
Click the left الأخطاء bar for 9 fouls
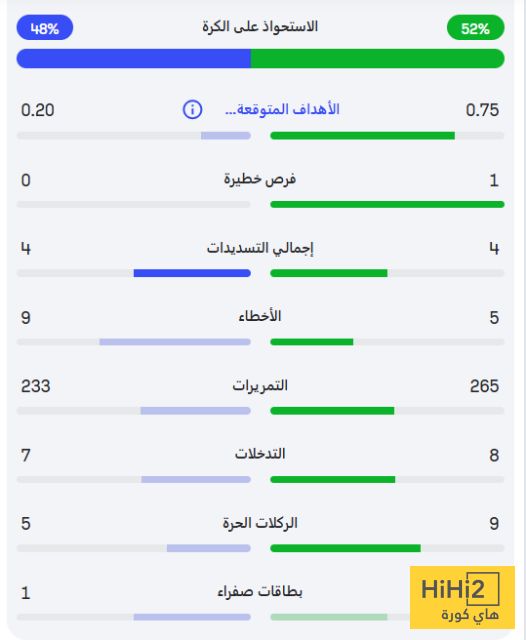tap(175, 342)
